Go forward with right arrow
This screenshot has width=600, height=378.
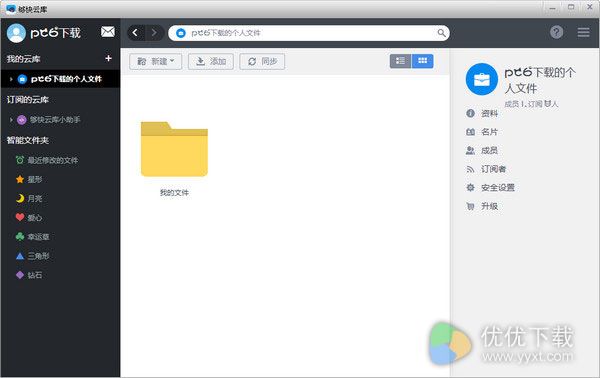[154, 33]
